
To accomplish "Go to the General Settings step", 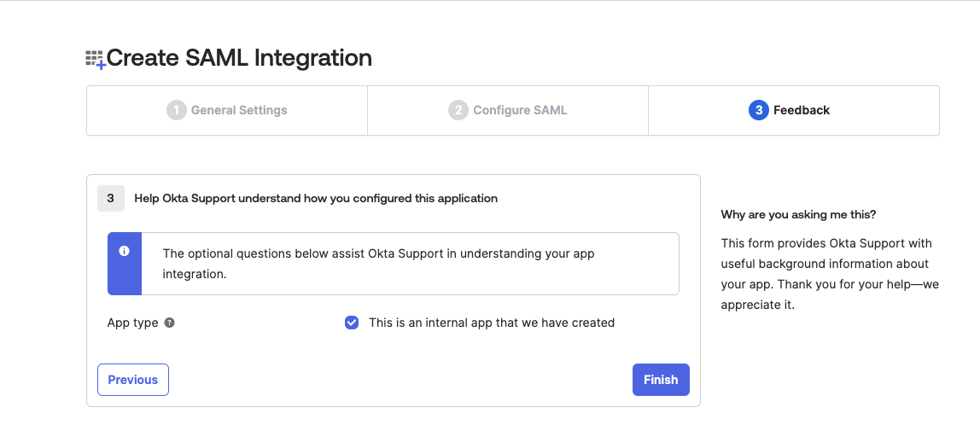I will pos(238,110).
